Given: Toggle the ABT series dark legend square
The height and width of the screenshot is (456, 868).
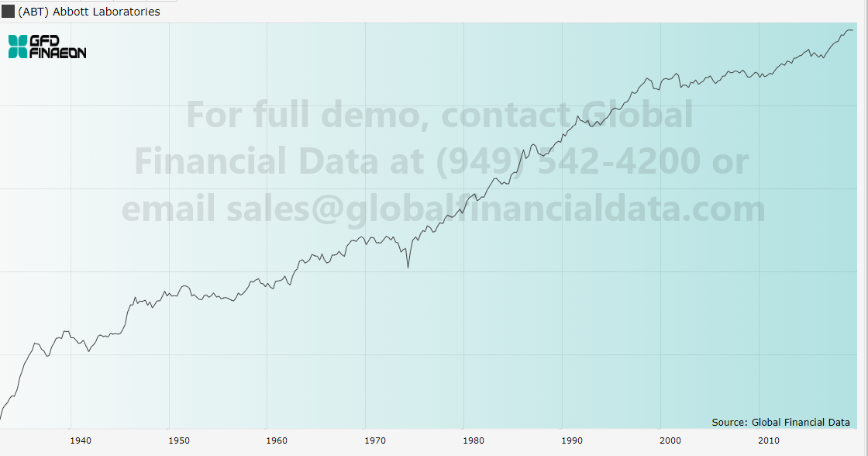Looking at the screenshot, I should coord(8,12).
